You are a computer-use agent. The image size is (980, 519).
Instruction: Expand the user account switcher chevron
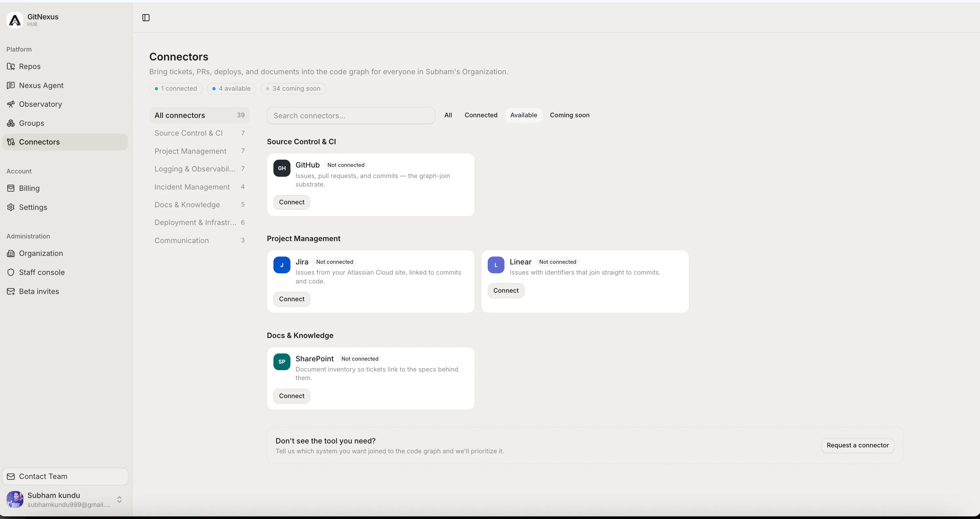(119, 500)
